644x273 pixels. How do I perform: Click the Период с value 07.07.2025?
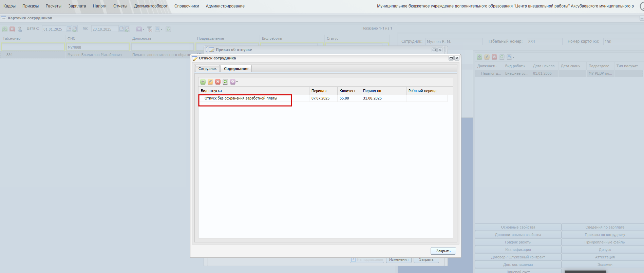point(320,98)
